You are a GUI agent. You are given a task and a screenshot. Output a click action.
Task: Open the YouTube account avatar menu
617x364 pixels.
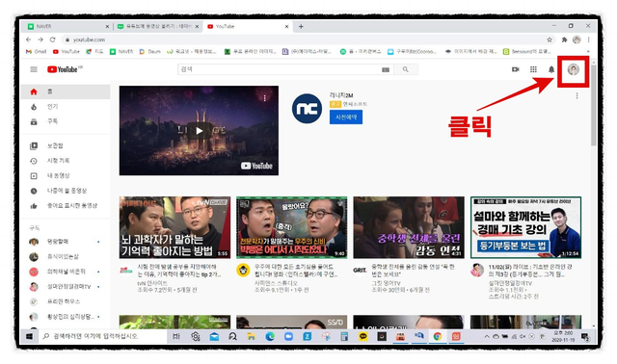point(574,69)
